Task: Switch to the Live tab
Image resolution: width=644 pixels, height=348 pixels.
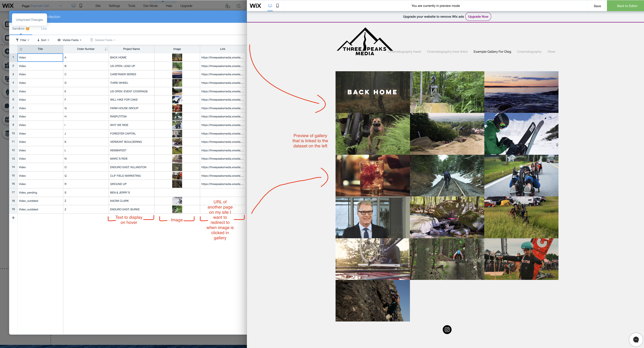Action: 44,29
